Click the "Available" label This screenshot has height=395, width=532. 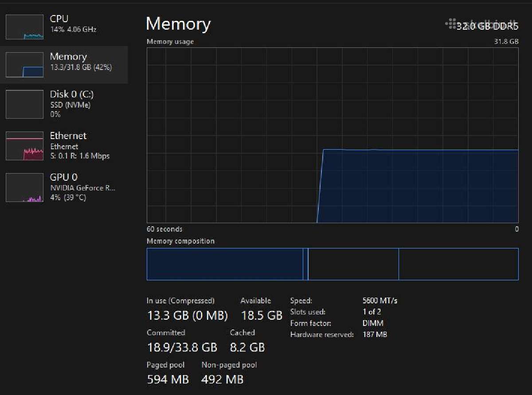click(256, 301)
